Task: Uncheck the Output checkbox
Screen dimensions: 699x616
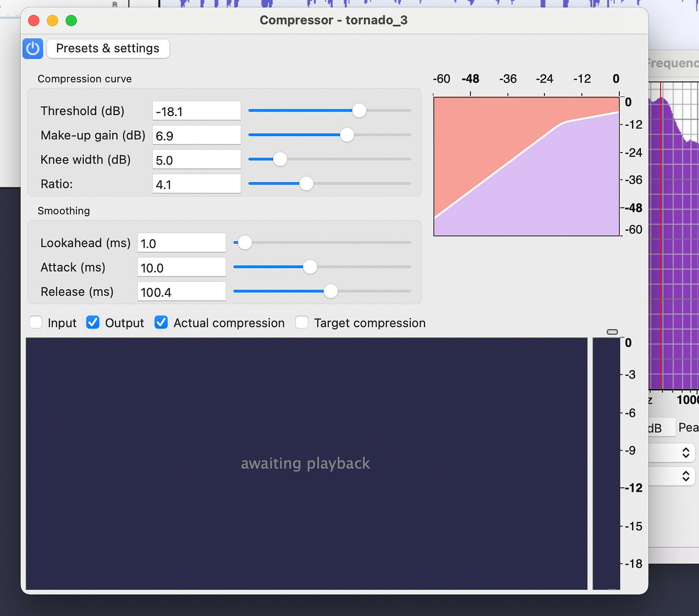Action: pyautogui.click(x=93, y=322)
